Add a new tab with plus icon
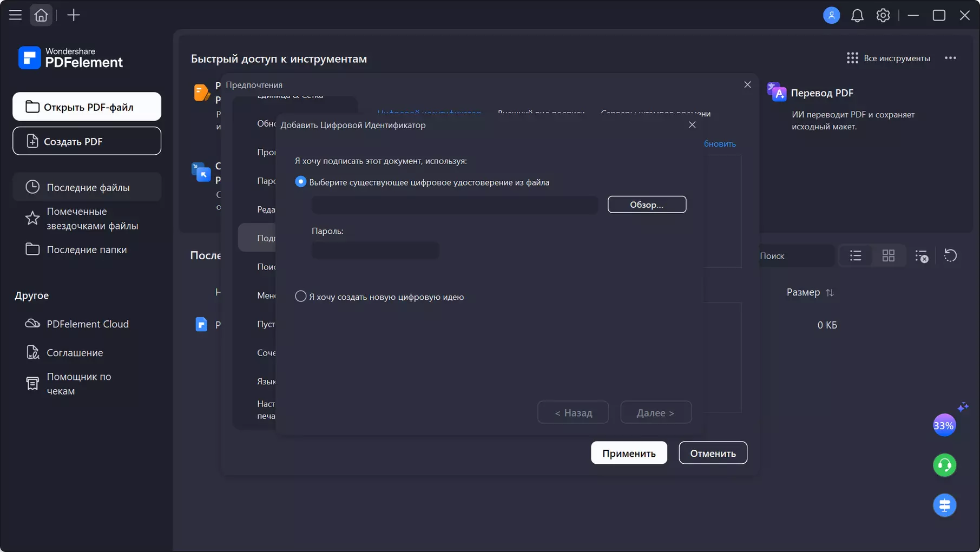The image size is (980, 552). (74, 15)
